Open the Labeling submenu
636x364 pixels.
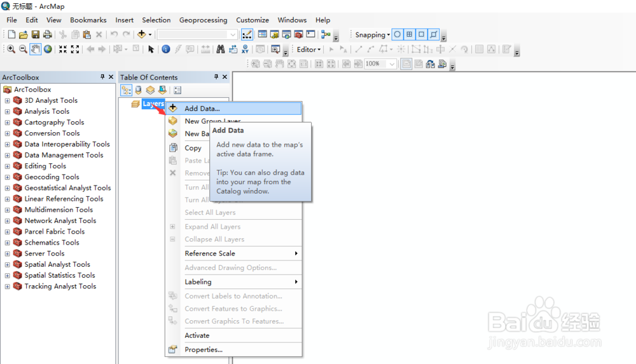[x=233, y=281]
